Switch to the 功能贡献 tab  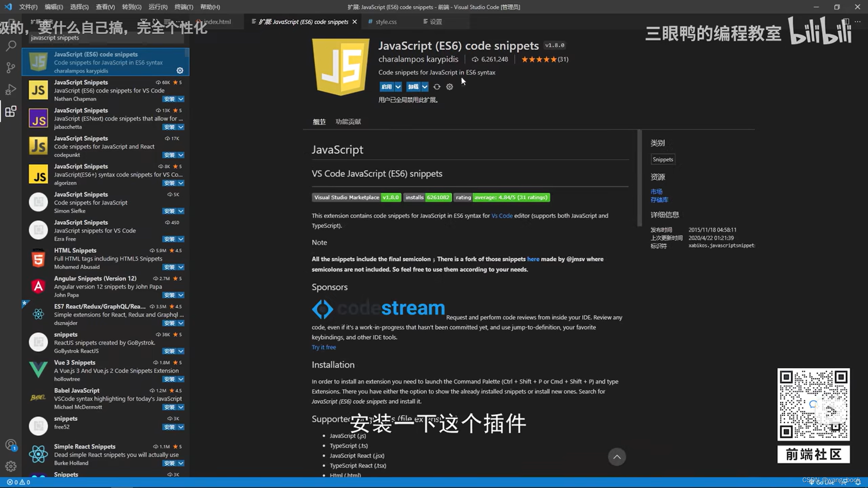pos(348,122)
